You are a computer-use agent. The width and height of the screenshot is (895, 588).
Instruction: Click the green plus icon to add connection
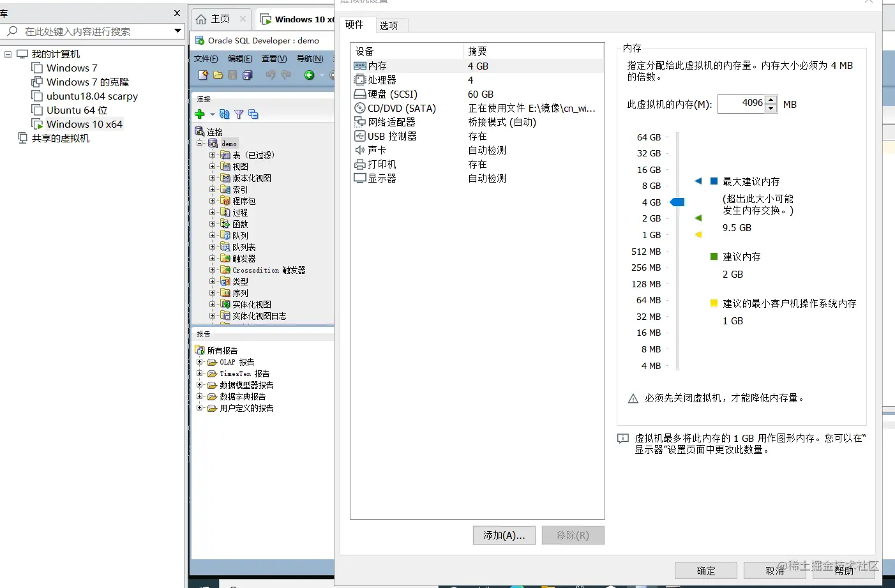[200, 114]
